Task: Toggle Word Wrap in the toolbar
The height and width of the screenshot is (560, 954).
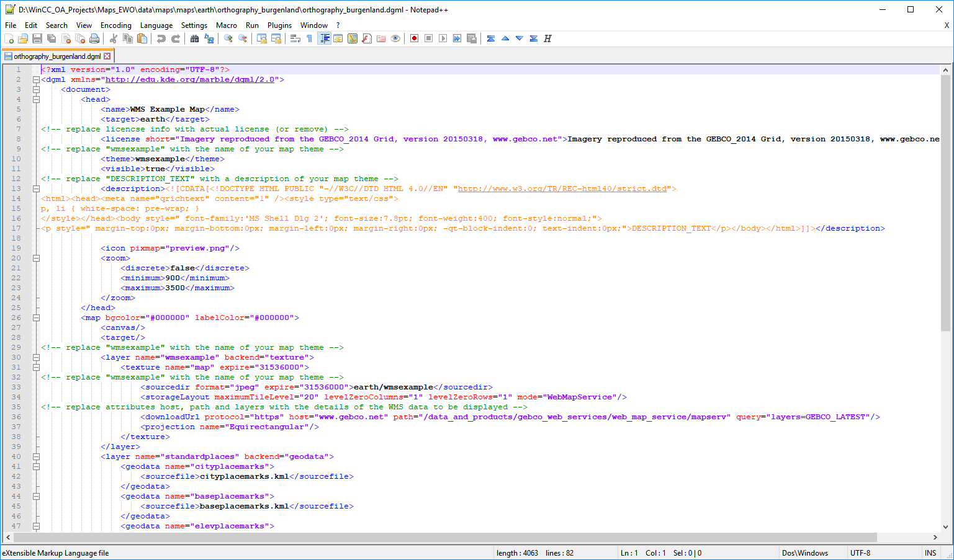Action: pos(295,38)
